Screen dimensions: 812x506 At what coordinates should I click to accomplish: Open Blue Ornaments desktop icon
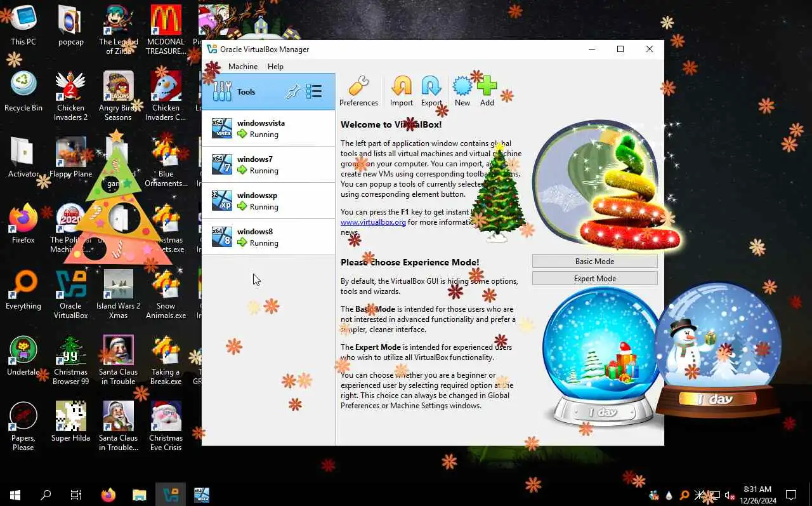166,163
